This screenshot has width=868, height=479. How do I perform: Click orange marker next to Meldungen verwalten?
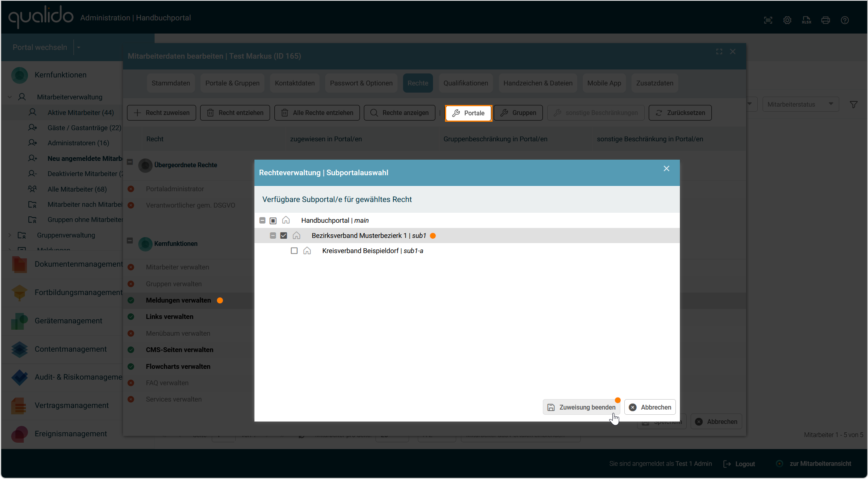pyautogui.click(x=220, y=300)
